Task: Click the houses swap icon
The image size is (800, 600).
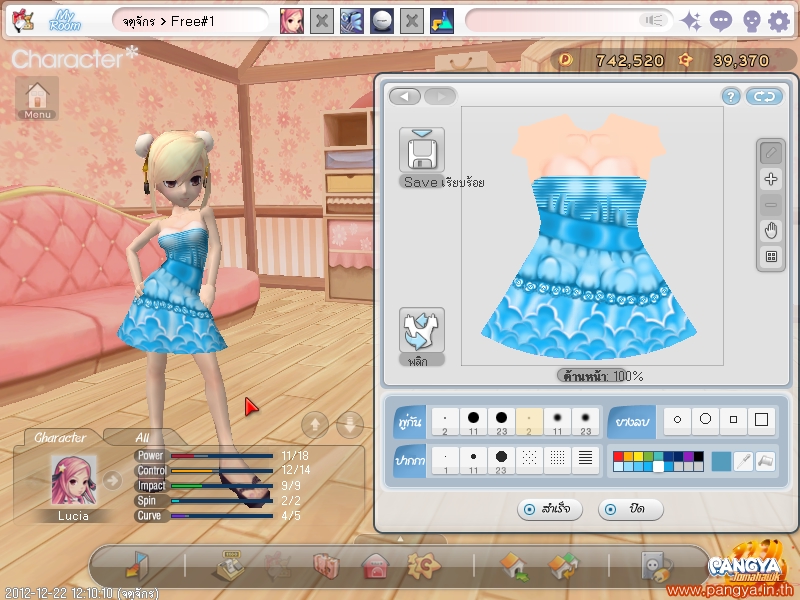Action: [563, 566]
